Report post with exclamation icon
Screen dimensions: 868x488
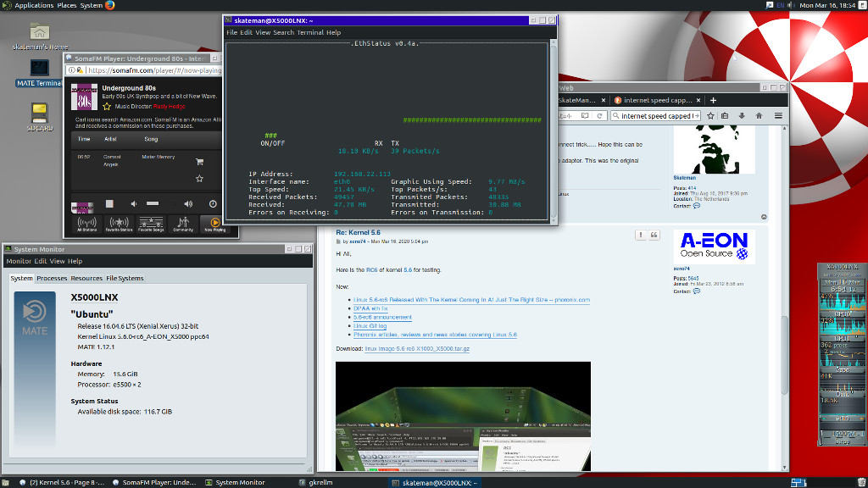coord(641,236)
